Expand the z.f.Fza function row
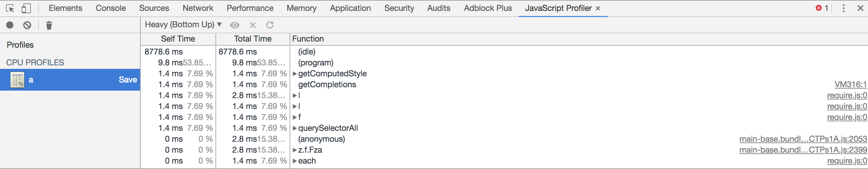The height and width of the screenshot is (169, 868). pos(295,150)
